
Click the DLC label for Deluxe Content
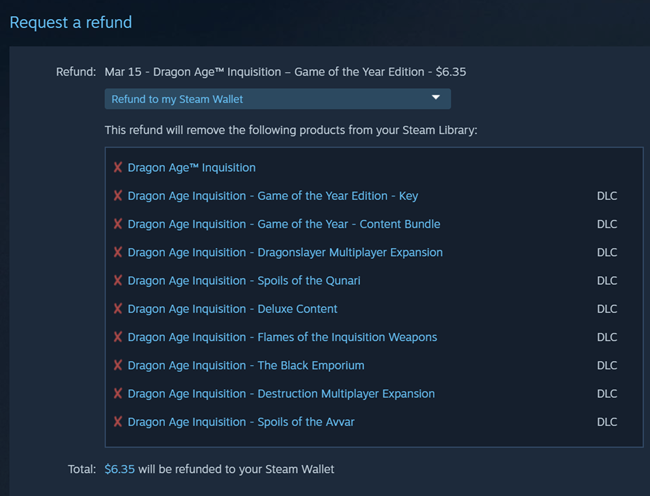(x=607, y=309)
